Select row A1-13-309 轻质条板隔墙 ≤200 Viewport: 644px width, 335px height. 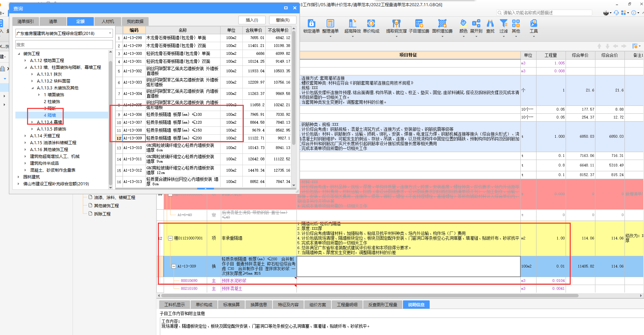tap(204, 138)
